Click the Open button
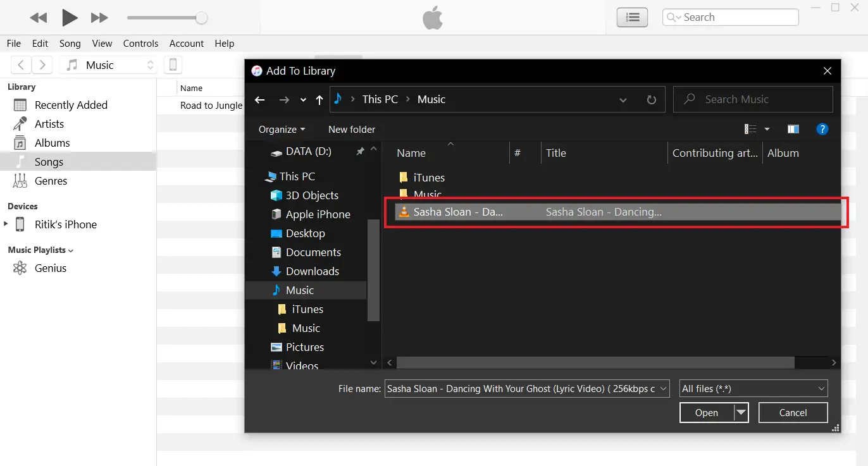 (x=707, y=413)
